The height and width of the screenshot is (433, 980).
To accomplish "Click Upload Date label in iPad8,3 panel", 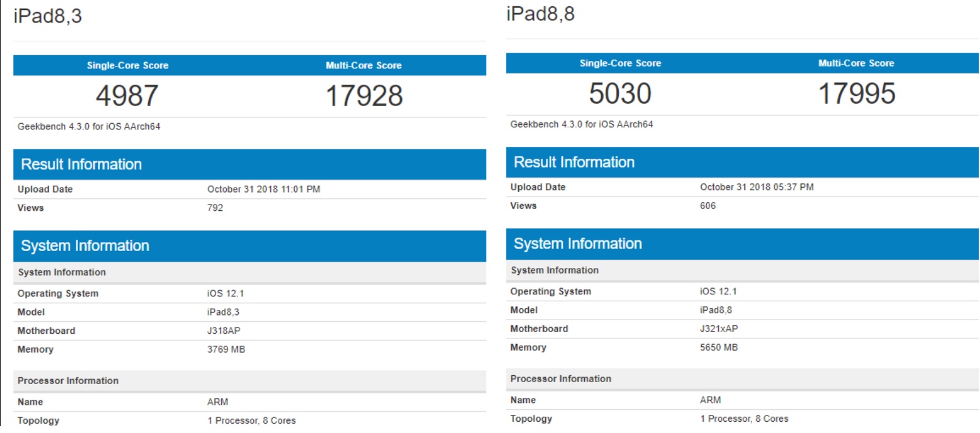I will pyautogui.click(x=45, y=190).
